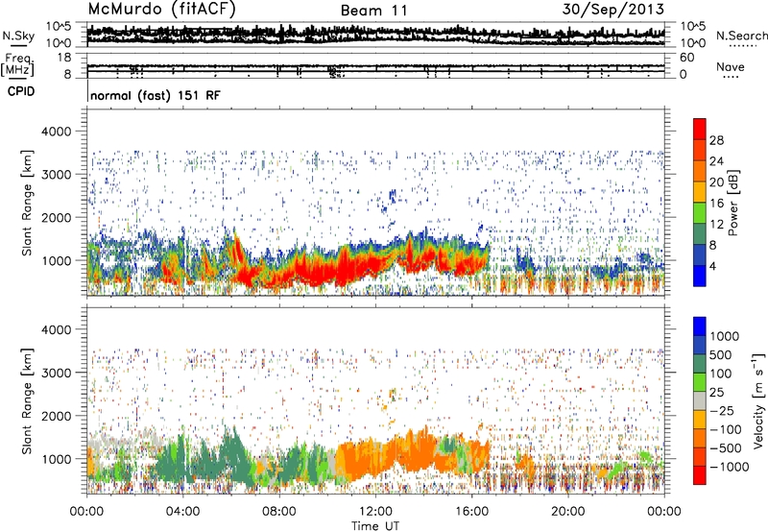Click the 'CPID' label
This screenshot has height=532, width=768.
21,91
